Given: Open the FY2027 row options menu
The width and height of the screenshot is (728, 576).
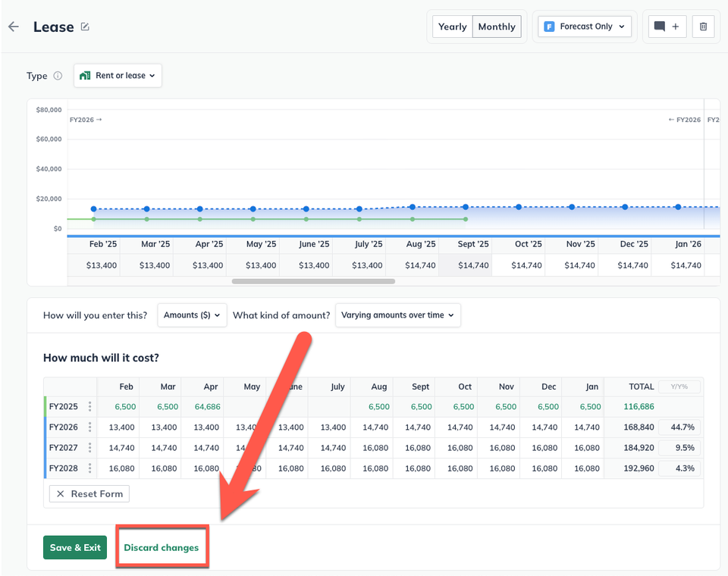Looking at the screenshot, I should pos(89,448).
